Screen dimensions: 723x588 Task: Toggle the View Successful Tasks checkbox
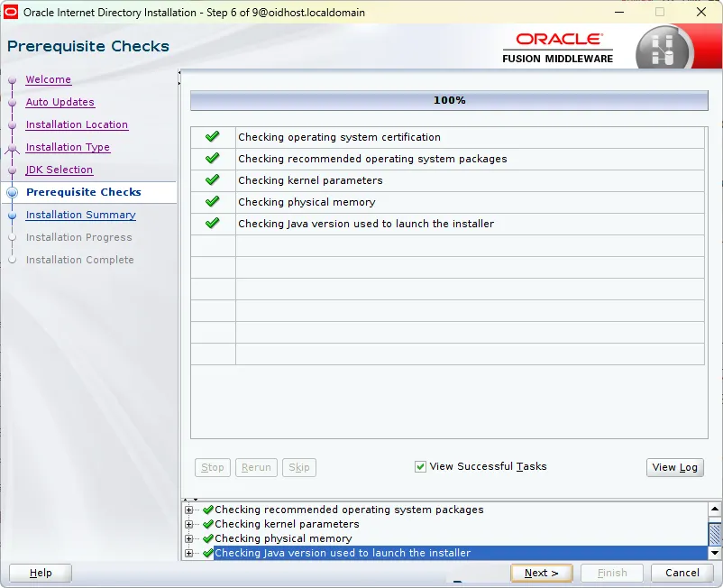(x=420, y=467)
